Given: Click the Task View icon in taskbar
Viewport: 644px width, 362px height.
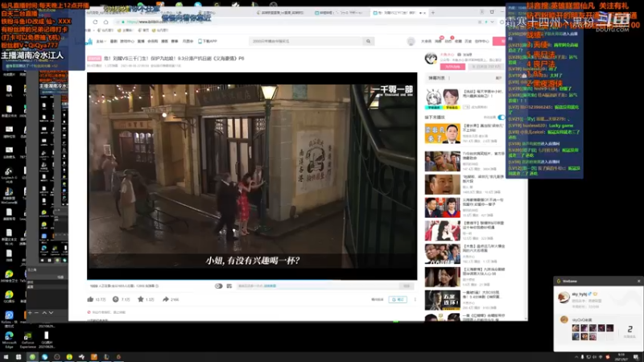Looking at the screenshot, I should [19, 357].
